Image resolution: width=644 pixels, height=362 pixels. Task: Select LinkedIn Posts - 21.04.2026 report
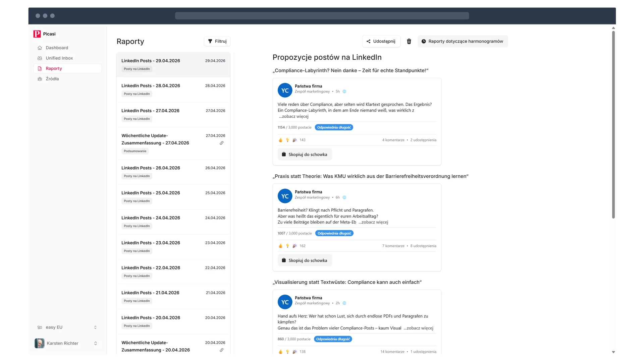coord(173,297)
